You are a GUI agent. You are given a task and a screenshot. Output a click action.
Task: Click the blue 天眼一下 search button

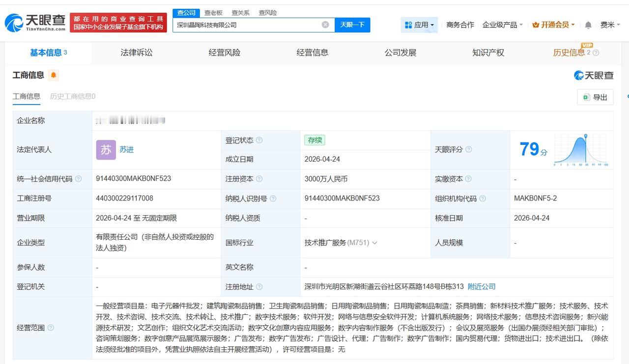(x=352, y=25)
